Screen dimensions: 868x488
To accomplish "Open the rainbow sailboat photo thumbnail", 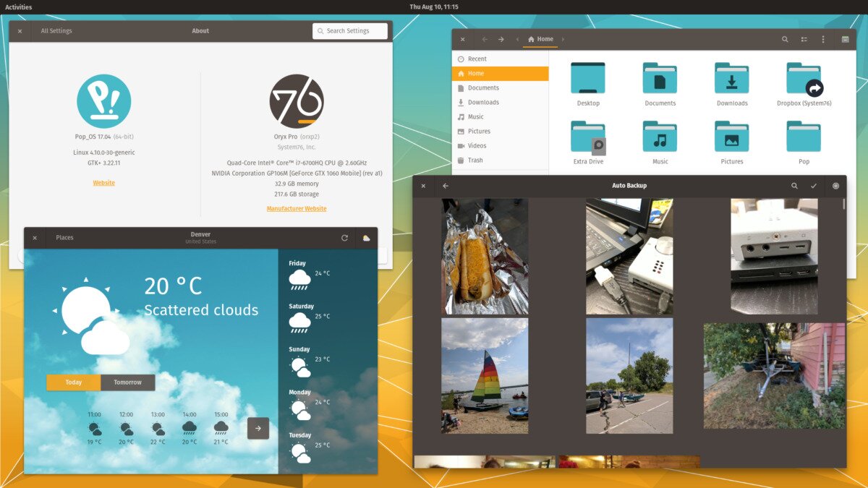I will click(x=485, y=376).
